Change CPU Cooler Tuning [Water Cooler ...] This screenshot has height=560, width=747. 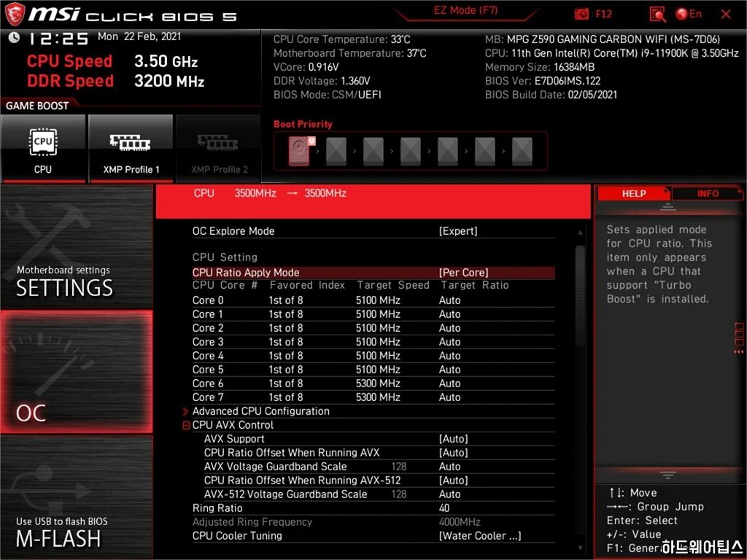(480, 536)
